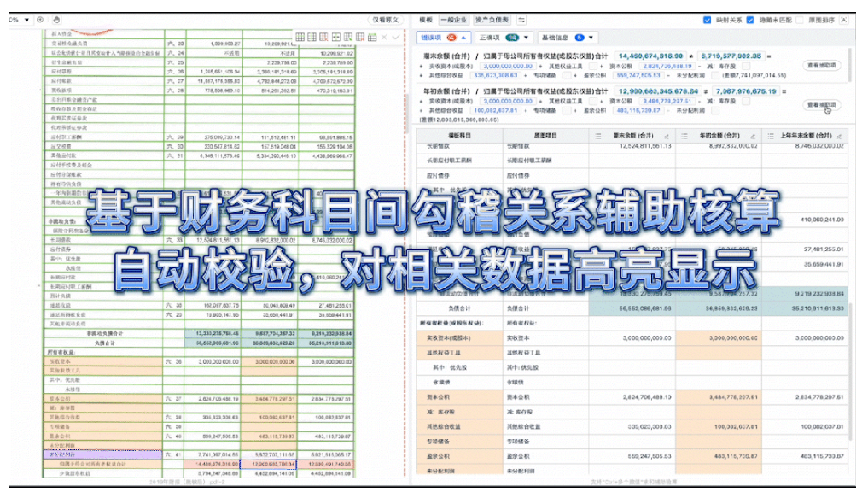
Task: Click the list icon in 期末余额 column header
Action: pos(597,136)
